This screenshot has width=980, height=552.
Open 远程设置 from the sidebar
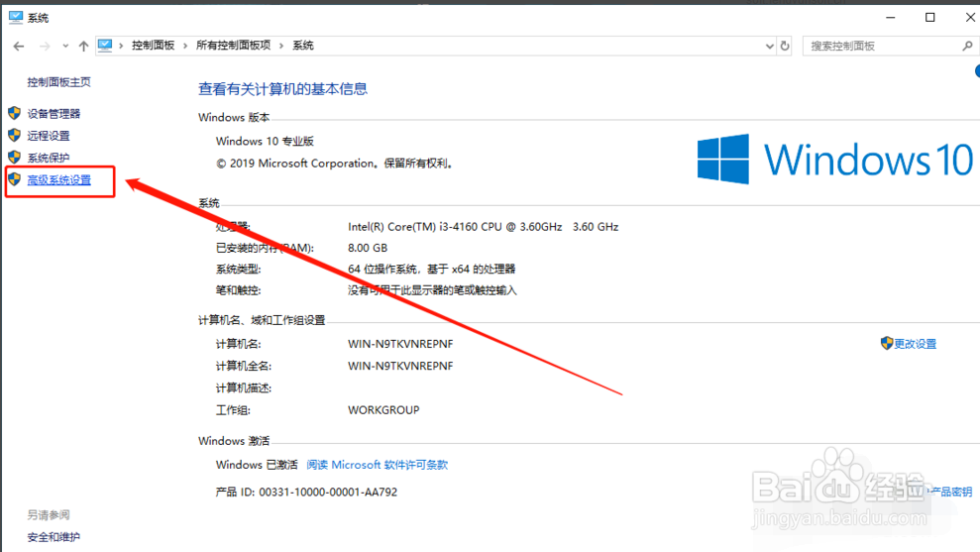coord(49,136)
